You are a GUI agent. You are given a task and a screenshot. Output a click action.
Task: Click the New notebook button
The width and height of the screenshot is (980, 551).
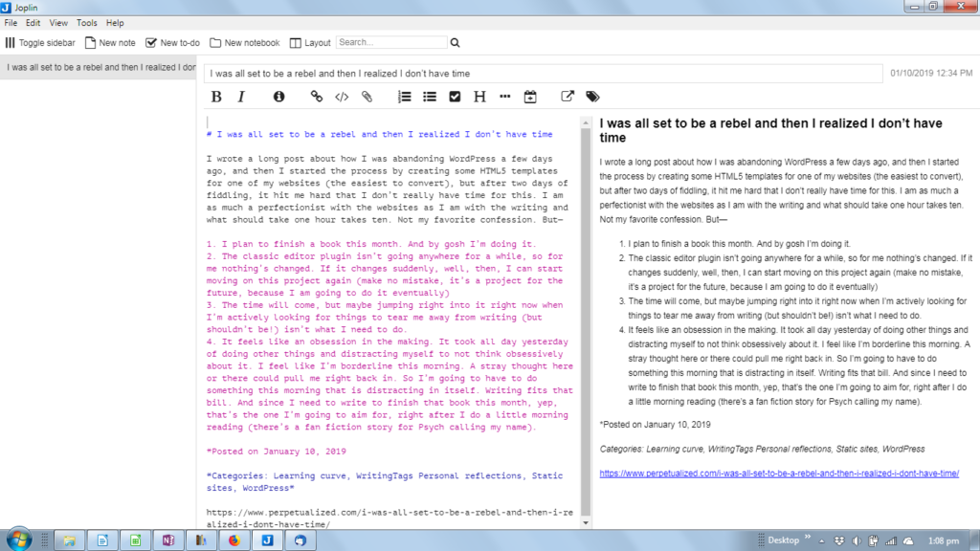[x=245, y=43]
